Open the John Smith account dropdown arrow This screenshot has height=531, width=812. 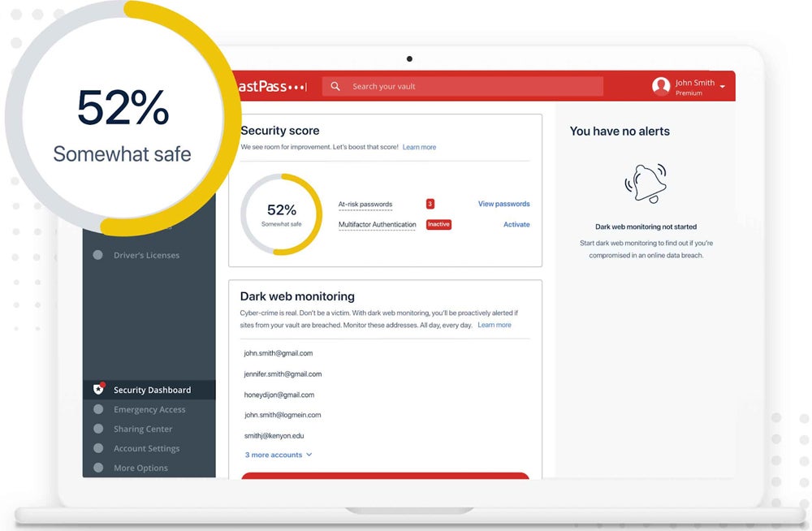click(723, 87)
